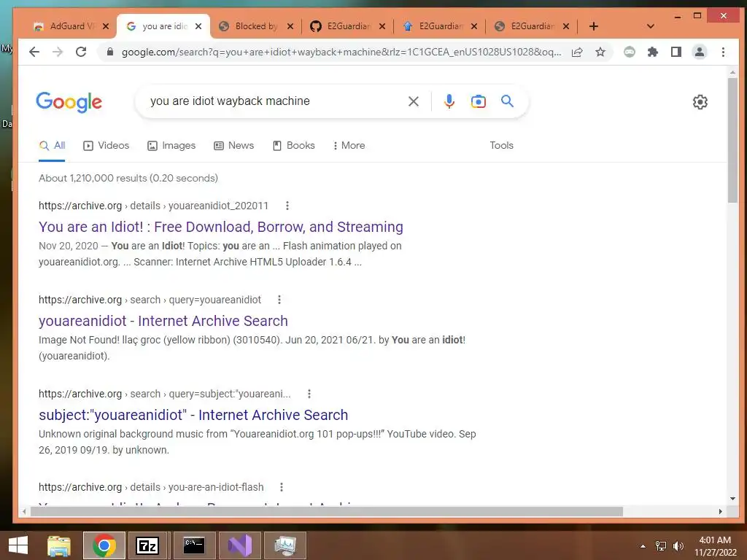Viewport: 747px width, 560px height.
Task: Click the browser address bar URL
Action: (341, 52)
